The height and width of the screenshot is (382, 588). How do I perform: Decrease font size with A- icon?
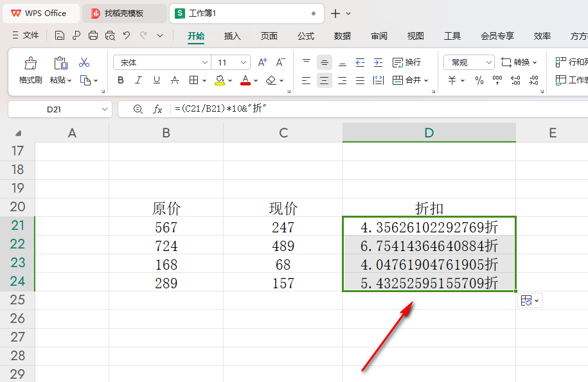280,62
